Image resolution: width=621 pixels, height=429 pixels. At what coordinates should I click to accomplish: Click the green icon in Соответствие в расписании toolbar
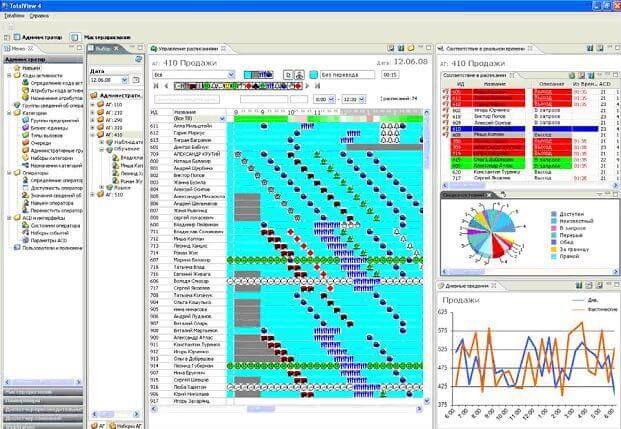(x=572, y=75)
